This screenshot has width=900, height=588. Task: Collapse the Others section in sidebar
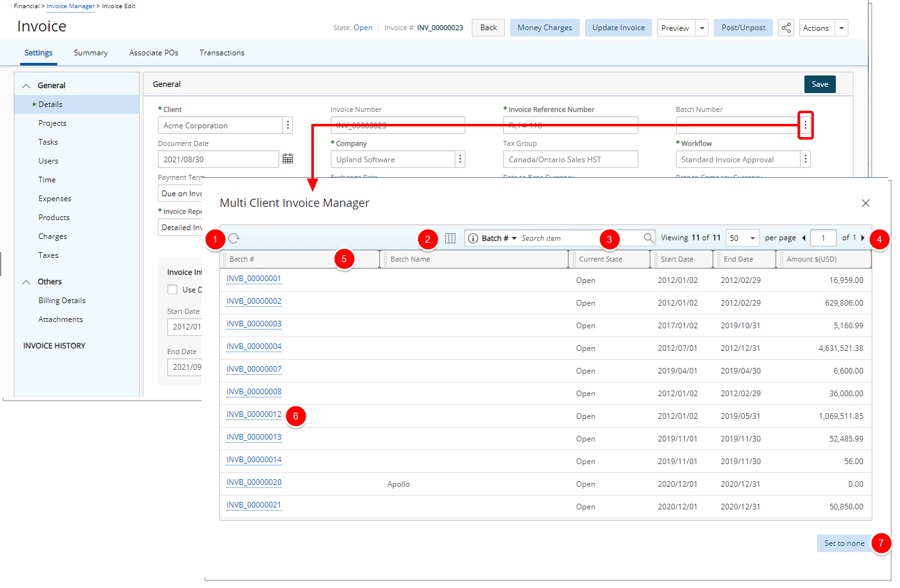[26, 282]
